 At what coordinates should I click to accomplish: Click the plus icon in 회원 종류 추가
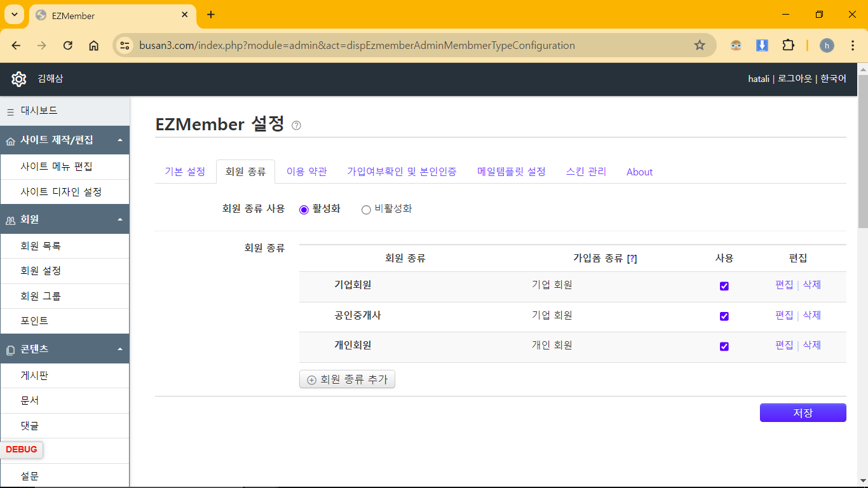point(311,380)
